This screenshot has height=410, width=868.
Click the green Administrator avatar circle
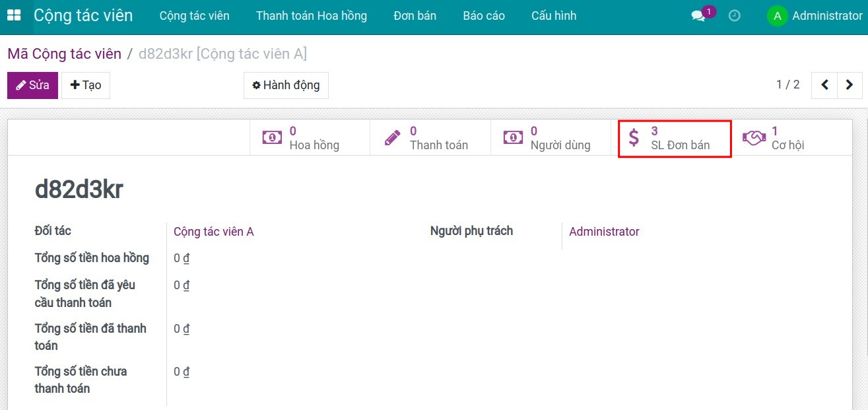(x=778, y=15)
